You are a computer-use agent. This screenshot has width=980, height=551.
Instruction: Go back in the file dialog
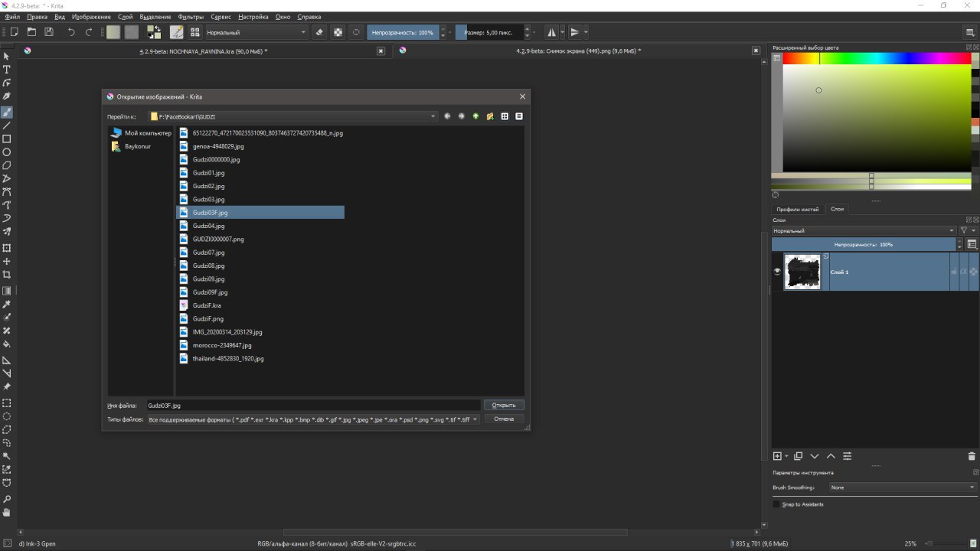pos(447,116)
